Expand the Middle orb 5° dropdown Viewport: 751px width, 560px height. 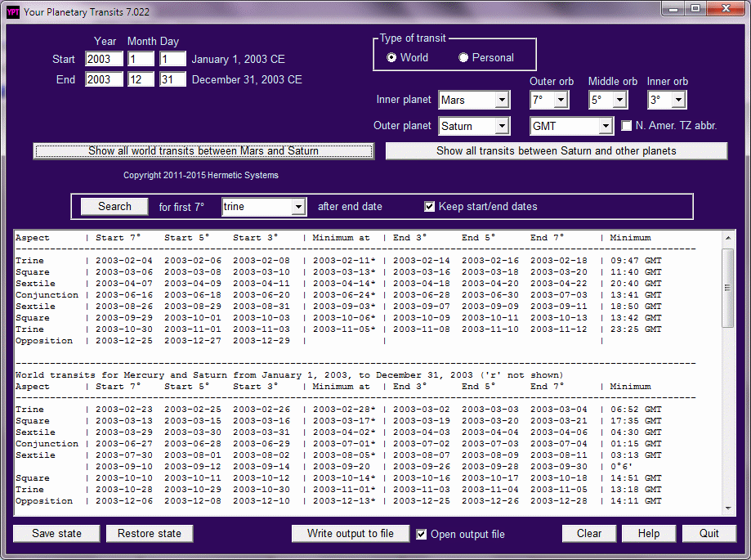tap(619, 100)
